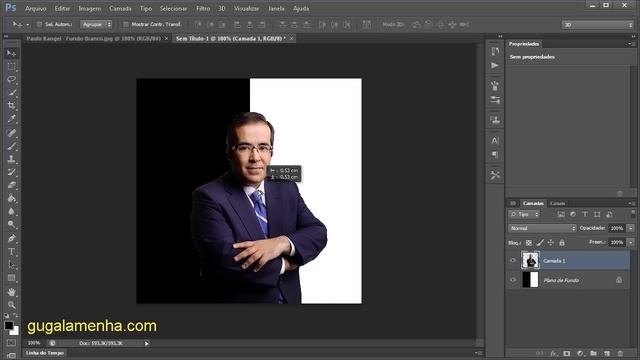Open the Propriedades panel menu
Image resolution: width=640 pixels, height=360 pixels.
pyautogui.click(x=631, y=44)
